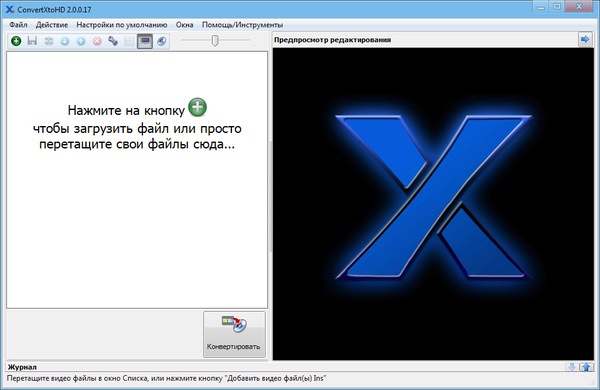Click the toolbar zoom slider handle
This screenshot has height=390, width=600.
click(215, 40)
